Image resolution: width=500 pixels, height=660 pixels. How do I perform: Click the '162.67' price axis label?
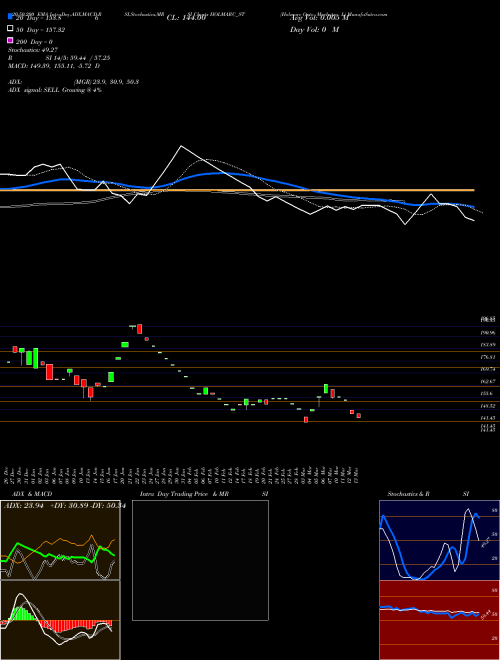click(x=489, y=381)
